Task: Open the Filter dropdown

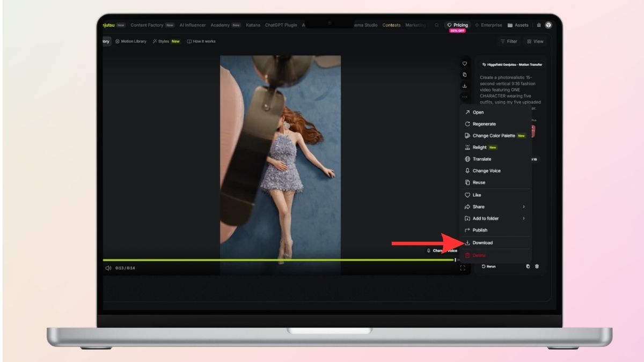Action: [509, 41]
